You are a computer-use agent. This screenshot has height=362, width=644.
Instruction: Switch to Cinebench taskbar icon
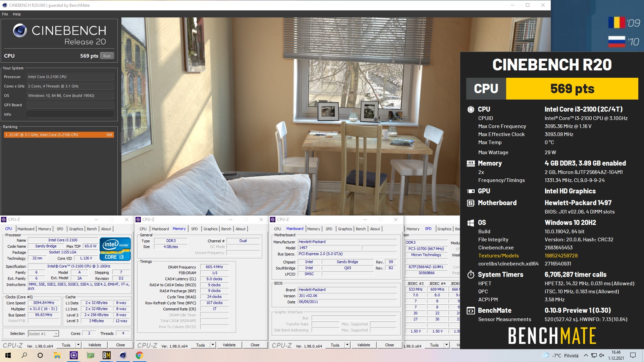[x=123, y=355]
